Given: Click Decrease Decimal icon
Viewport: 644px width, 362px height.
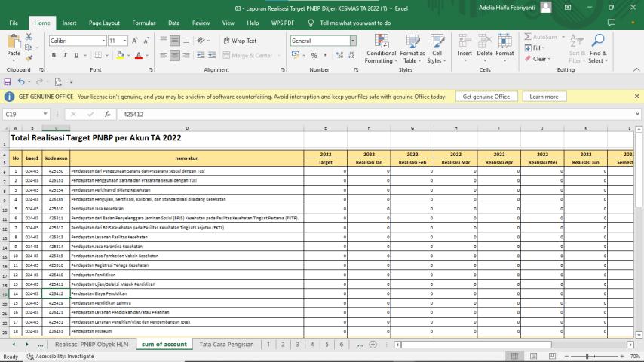Looking at the screenshot, I should (351, 55).
